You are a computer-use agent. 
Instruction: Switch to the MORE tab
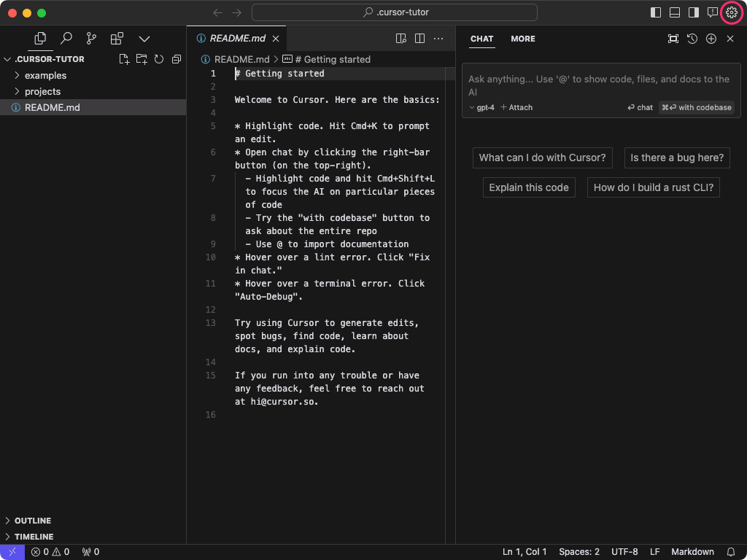[522, 39]
